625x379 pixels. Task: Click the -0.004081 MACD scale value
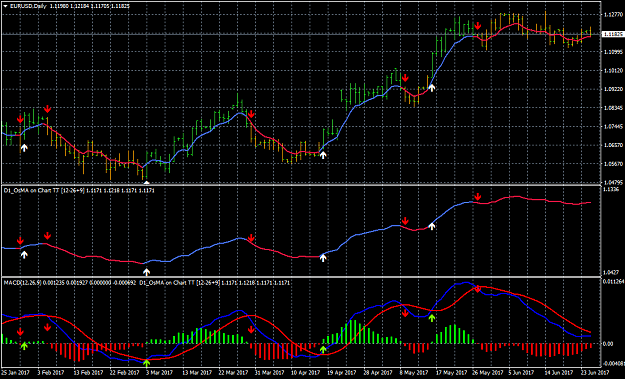[x=614, y=363]
